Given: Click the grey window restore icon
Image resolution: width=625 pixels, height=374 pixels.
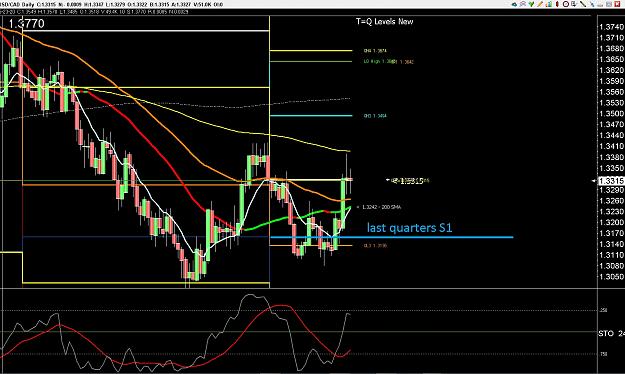Looking at the screenshot, I should click(609, 4).
